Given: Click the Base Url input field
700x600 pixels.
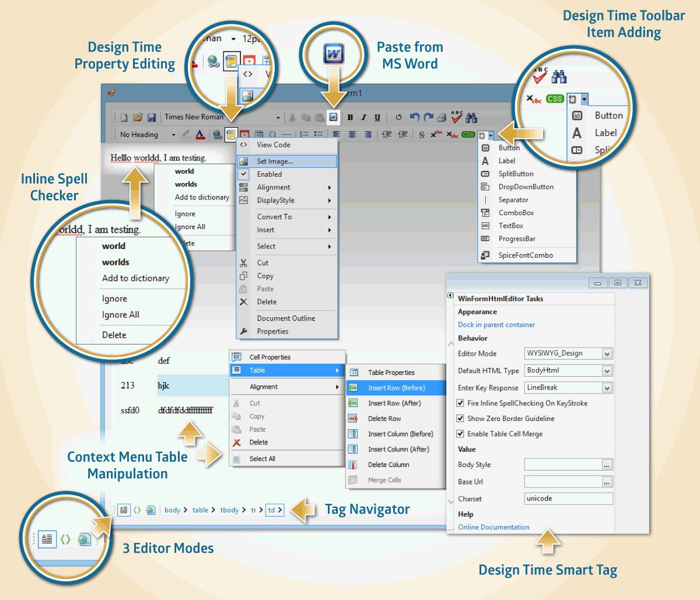Looking at the screenshot, I should (563, 482).
